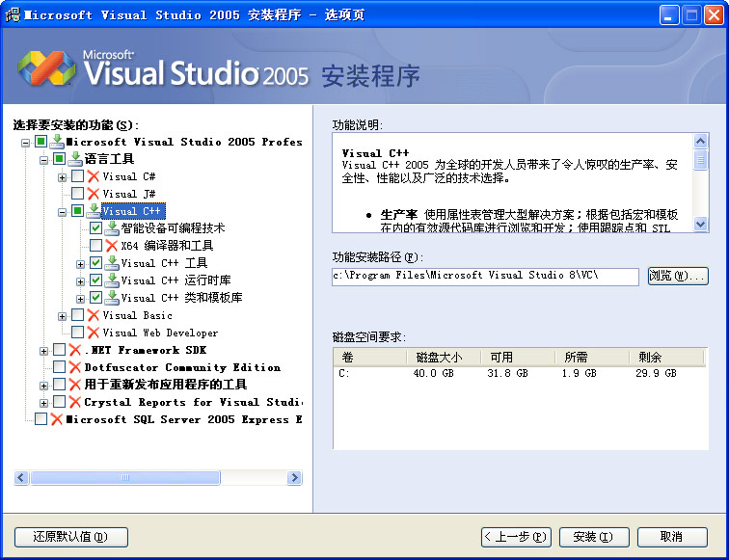
Task: Click the install icon beside Visual C++ 类和模板库
Action: pos(112,298)
